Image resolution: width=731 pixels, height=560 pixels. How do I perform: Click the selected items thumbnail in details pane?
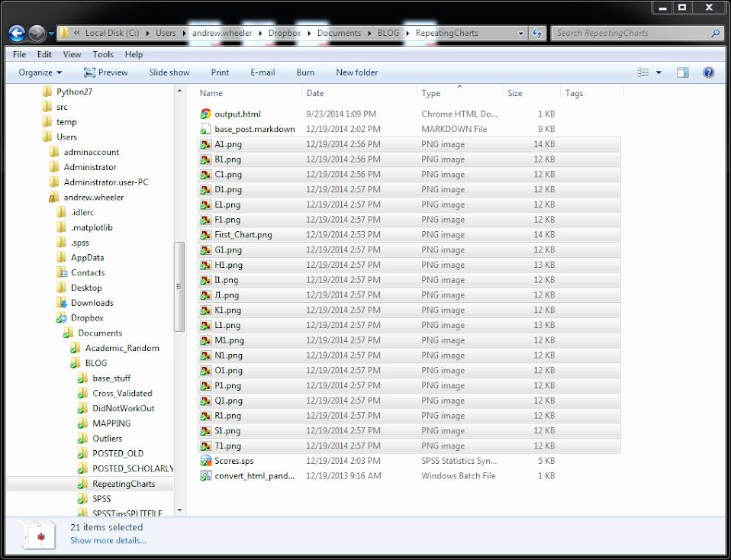coord(38,534)
